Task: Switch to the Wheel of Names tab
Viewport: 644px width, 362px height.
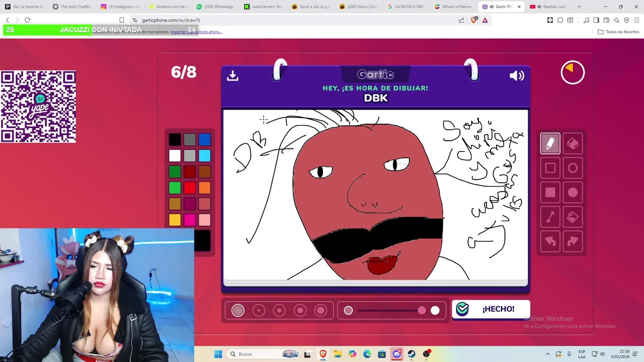Action: pos(453,7)
